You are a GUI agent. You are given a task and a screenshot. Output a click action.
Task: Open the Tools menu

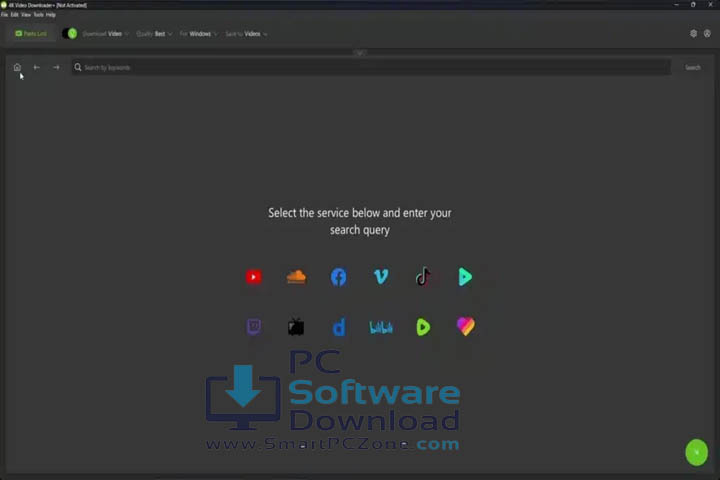39,15
